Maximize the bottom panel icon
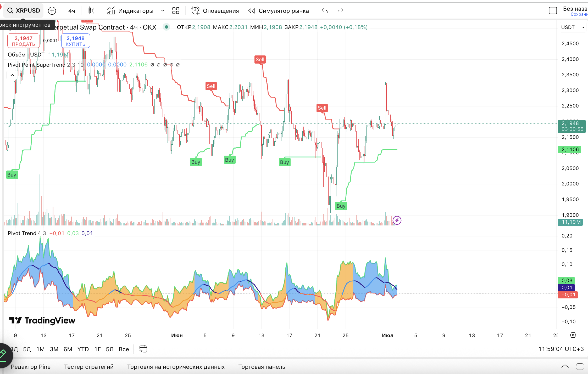The height and width of the screenshot is (374, 588). [580, 367]
